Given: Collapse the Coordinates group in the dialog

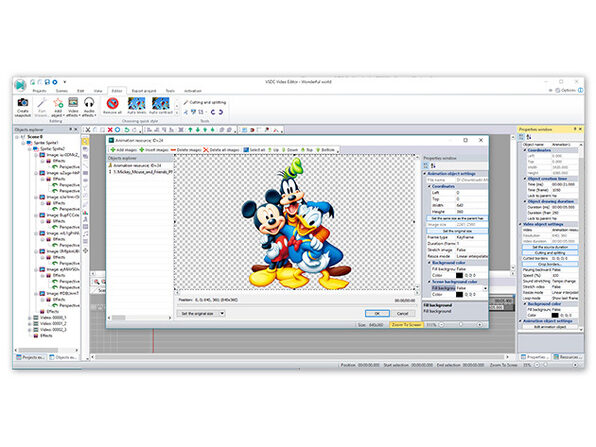Looking at the screenshot, I should (x=430, y=186).
